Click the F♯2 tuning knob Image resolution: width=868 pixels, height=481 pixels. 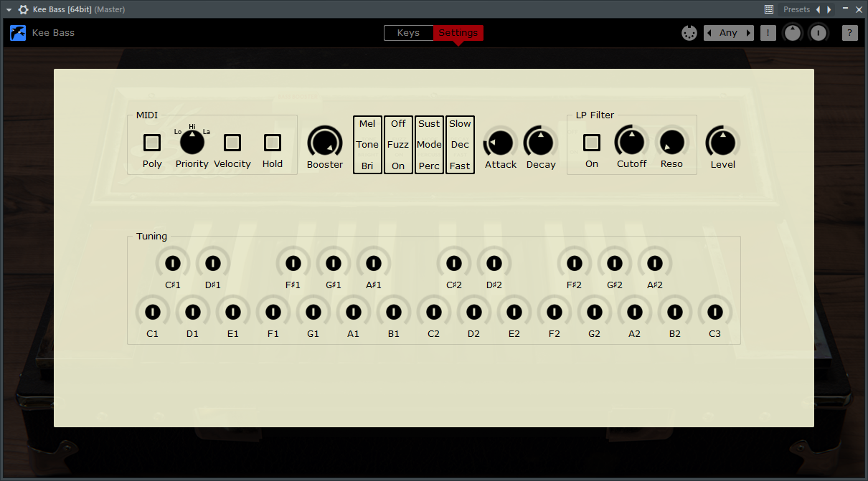click(x=574, y=263)
